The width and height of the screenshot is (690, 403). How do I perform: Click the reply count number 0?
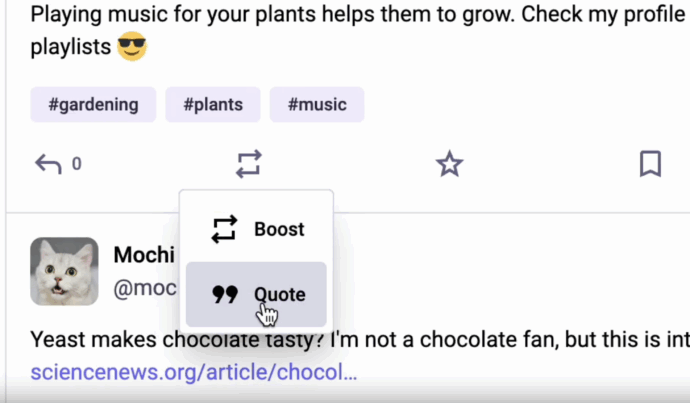[x=77, y=165]
